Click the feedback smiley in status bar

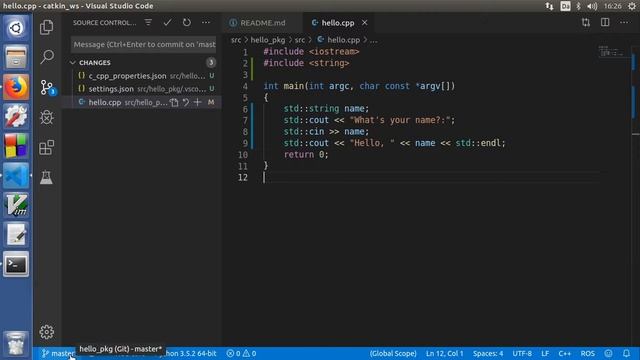[x=608, y=353]
